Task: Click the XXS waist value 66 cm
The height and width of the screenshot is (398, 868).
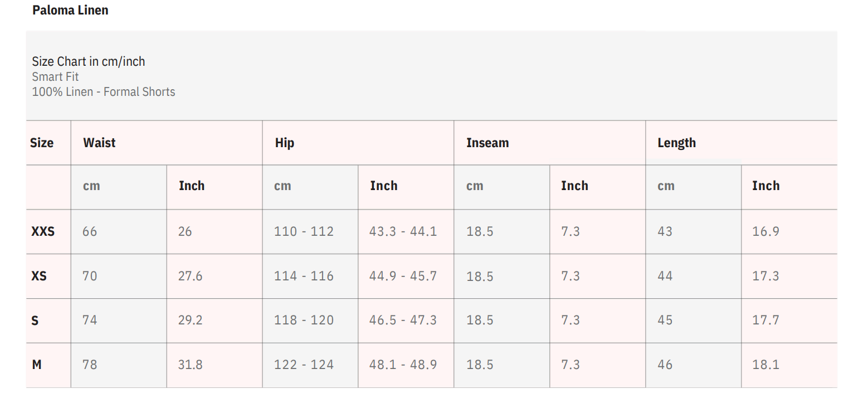Action: coord(90,231)
